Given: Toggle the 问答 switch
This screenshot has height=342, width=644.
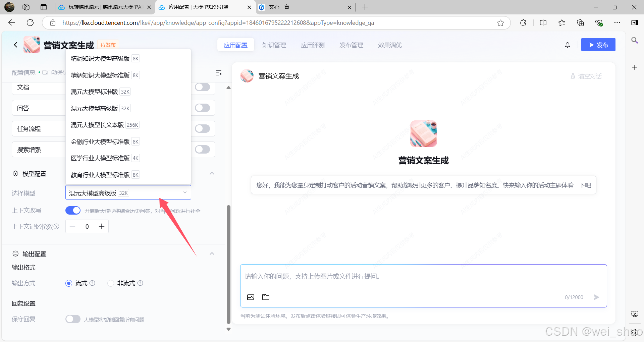Looking at the screenshot, I should pos(203,108).
